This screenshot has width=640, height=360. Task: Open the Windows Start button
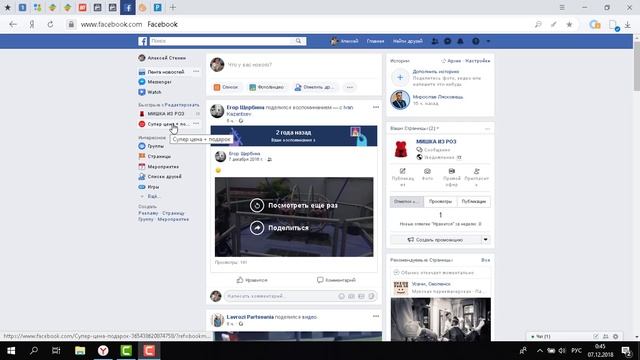(11, 351)
